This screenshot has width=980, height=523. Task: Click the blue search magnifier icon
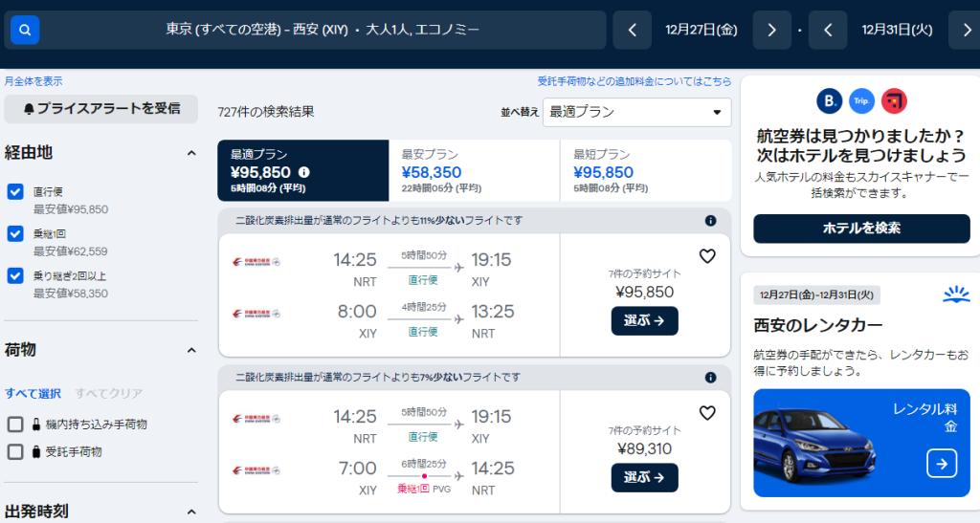tap(25, 31)
